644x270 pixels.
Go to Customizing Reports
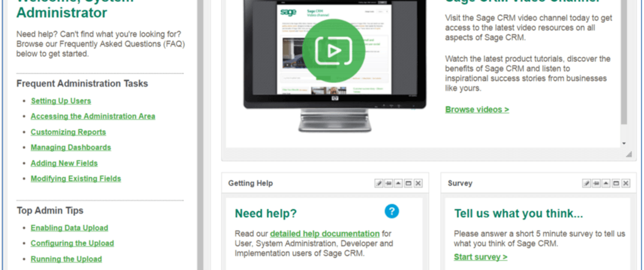click(68, 132)
